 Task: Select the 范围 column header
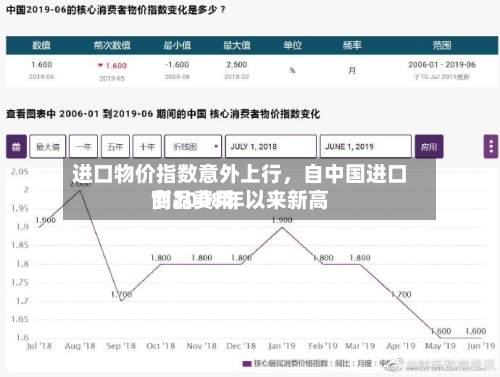pos(442,45)
